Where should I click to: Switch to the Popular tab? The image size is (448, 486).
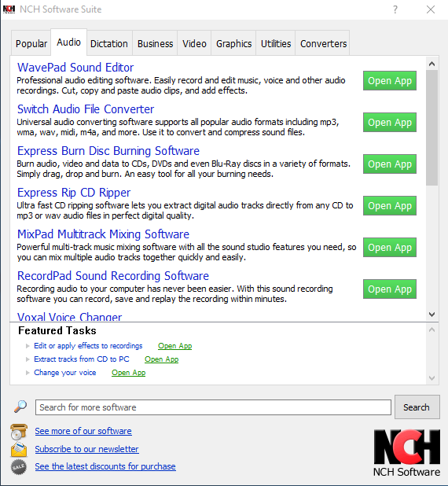click(31, 43)
